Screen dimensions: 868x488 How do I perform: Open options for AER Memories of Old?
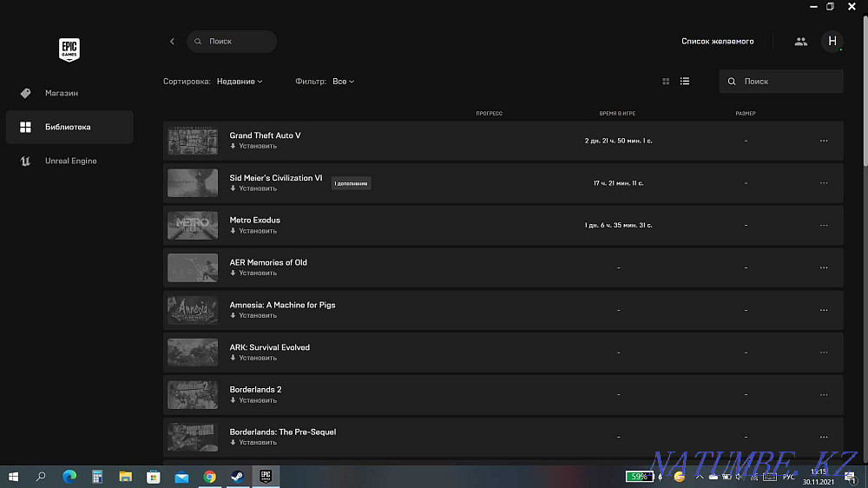(x=824, y=268)
